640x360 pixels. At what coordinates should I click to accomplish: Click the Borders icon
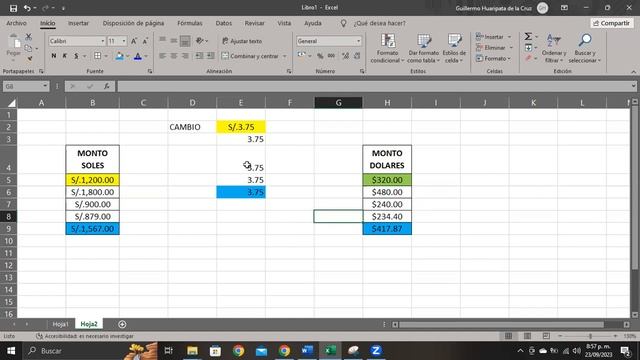97,56
